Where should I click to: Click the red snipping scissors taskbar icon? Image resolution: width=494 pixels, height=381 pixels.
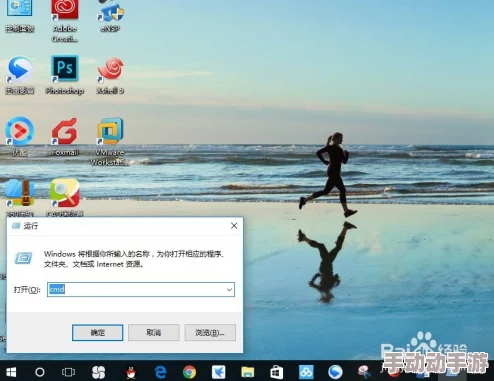point(364,372)
